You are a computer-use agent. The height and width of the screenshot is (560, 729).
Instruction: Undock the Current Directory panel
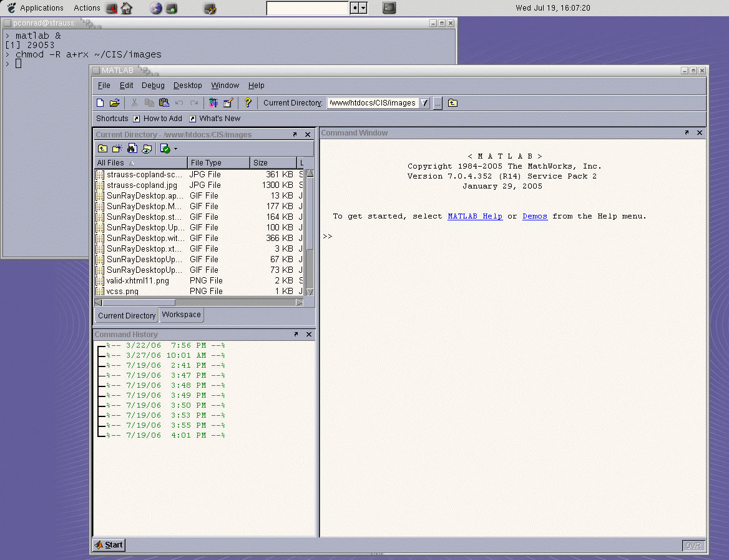tap(295, 134)
